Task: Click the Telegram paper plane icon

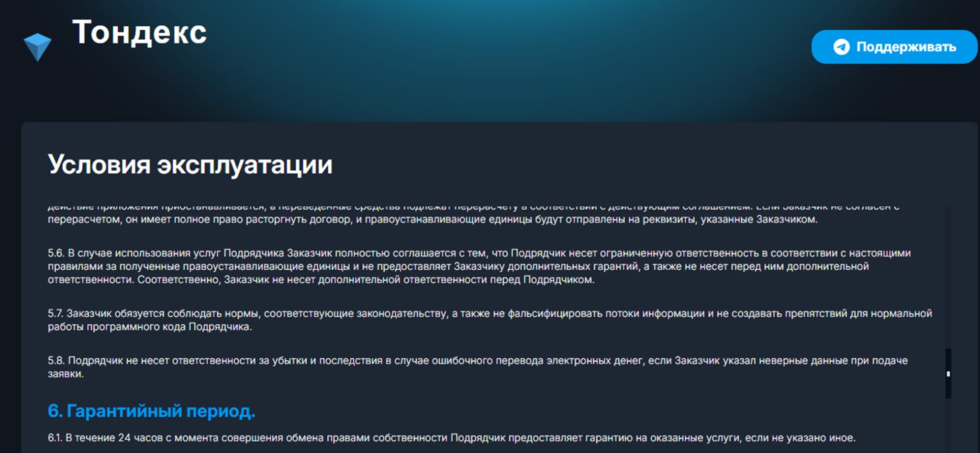Action: tap(841, 47)
